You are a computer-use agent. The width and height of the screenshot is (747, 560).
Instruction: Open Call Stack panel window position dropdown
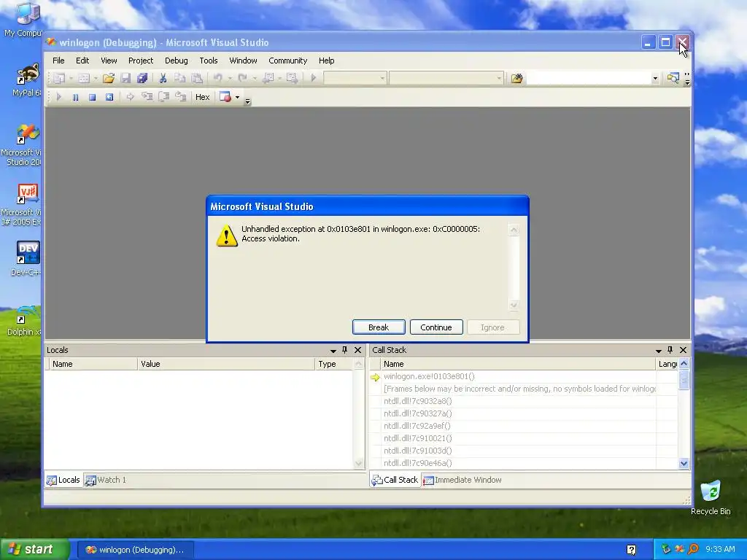(659, 351)
